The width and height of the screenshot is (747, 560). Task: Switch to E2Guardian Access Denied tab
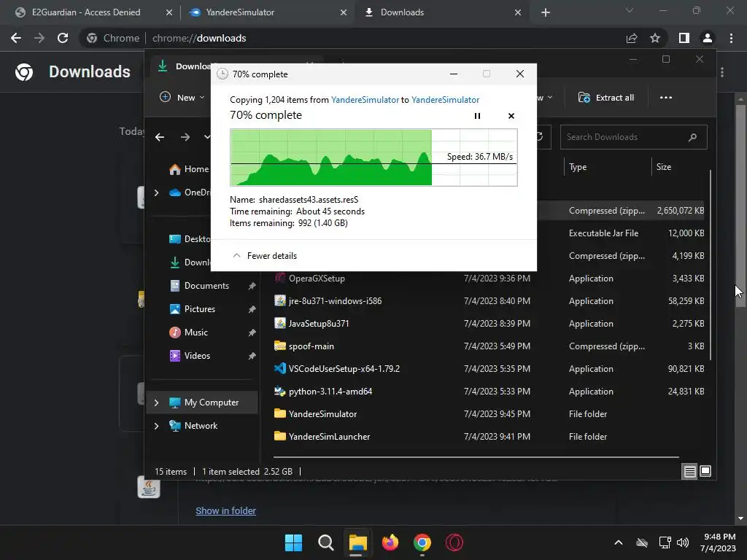[x=86, y=12]
